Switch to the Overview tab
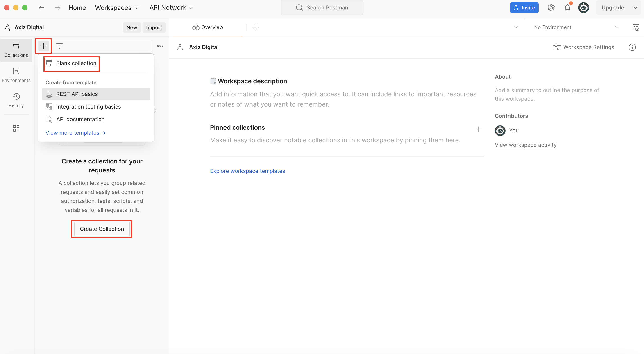 click(208, 27)
